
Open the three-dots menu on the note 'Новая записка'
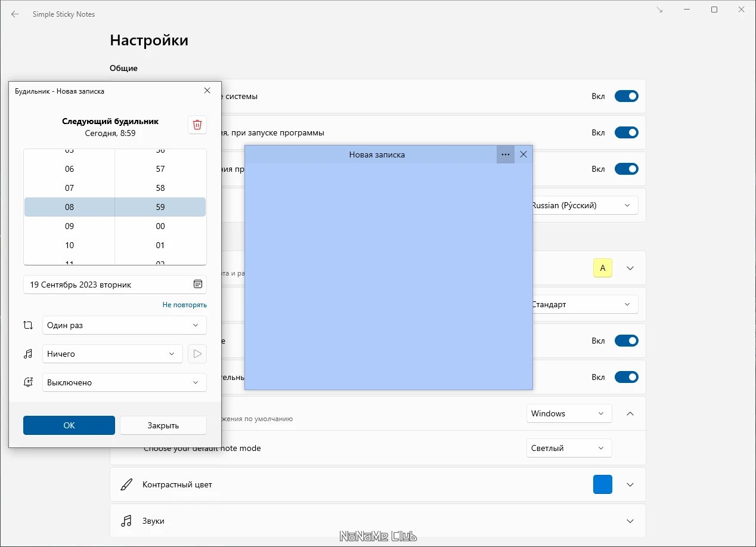pyautogui.click(x=506, y=154)
